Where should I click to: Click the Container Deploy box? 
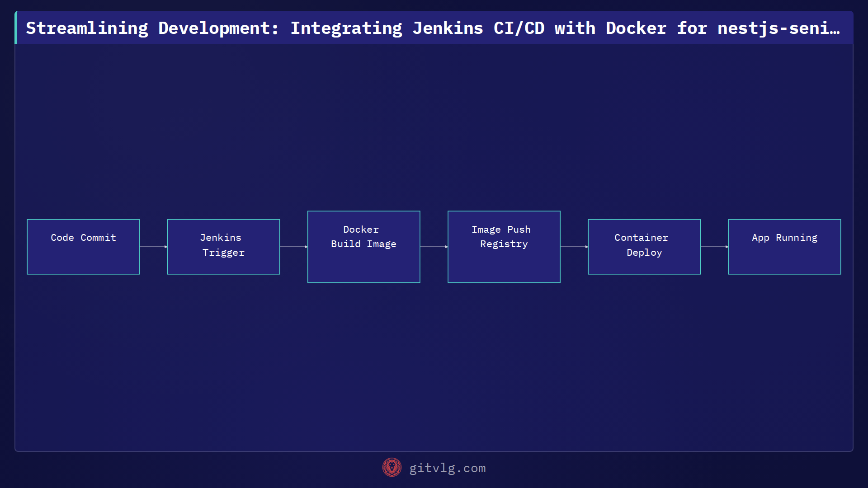tap(644, 247)
